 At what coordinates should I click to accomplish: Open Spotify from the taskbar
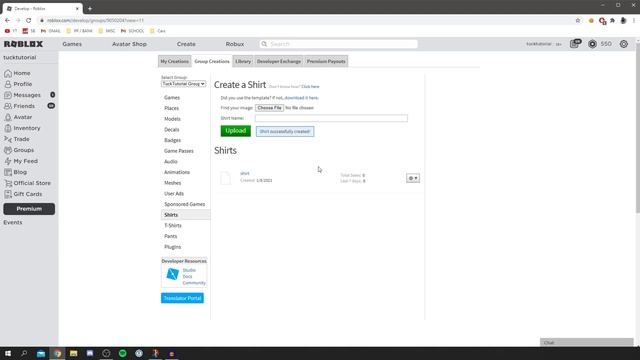122,353
